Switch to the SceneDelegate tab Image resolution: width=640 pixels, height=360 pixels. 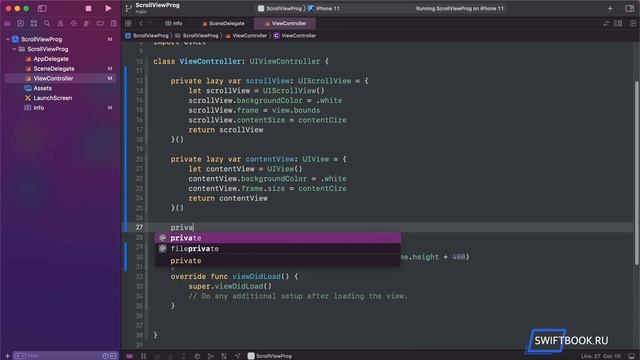tap(223, 24)
